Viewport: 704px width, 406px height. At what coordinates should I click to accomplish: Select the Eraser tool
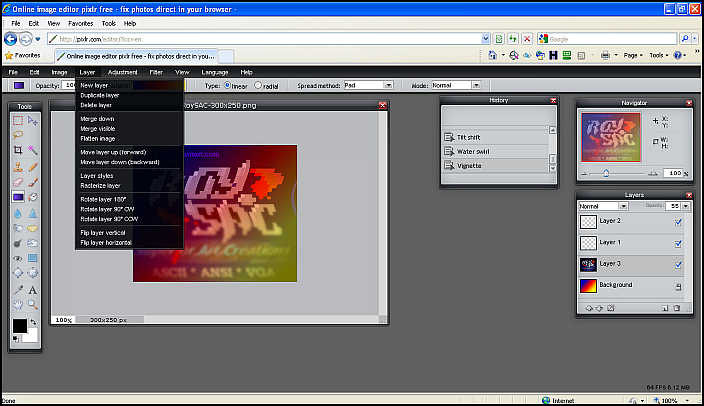point(18,182)
